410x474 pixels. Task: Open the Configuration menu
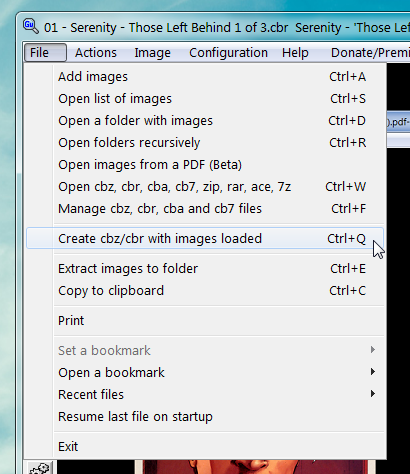tap(228, 53)
